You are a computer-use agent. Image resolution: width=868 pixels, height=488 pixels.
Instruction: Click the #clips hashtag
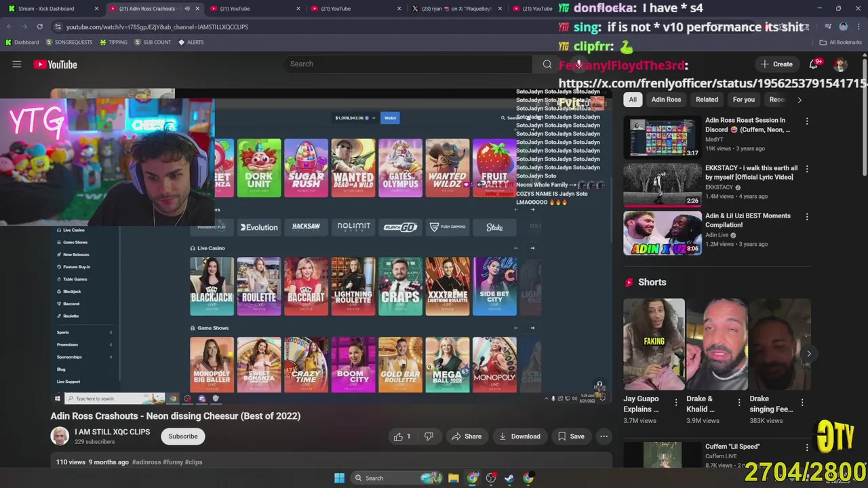193,462
